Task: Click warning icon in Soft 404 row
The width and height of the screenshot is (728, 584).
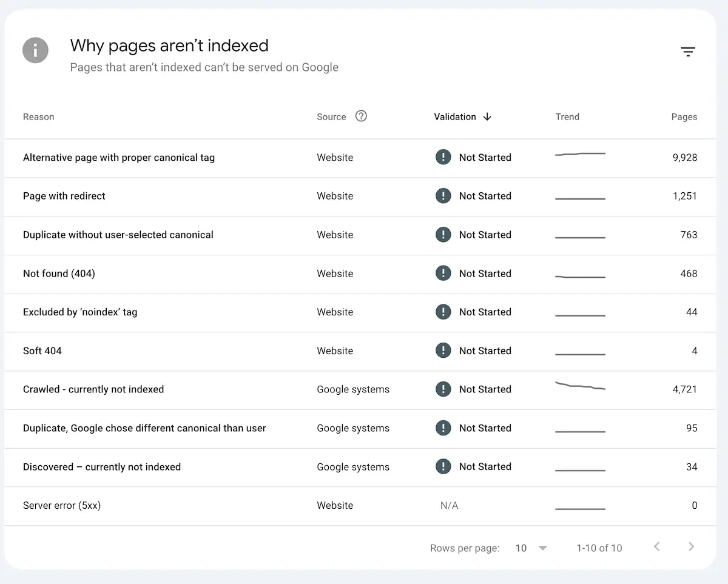Action: point(443,351)
